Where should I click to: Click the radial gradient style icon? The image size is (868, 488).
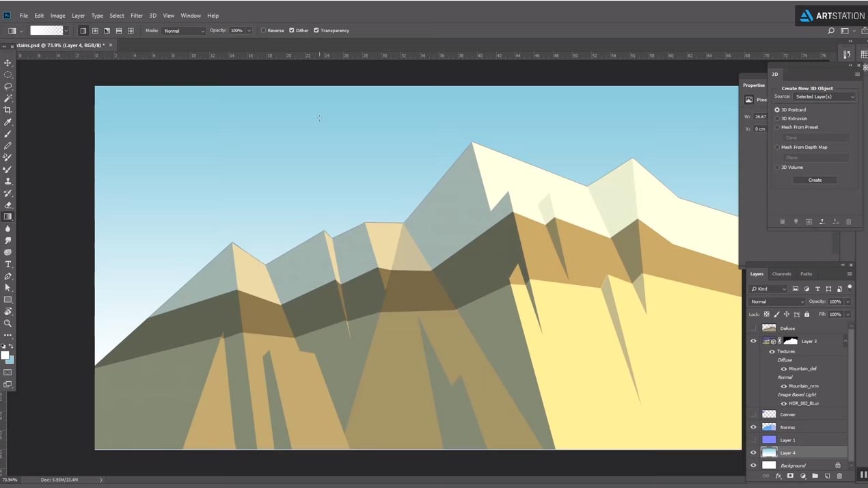coord(95,31)
